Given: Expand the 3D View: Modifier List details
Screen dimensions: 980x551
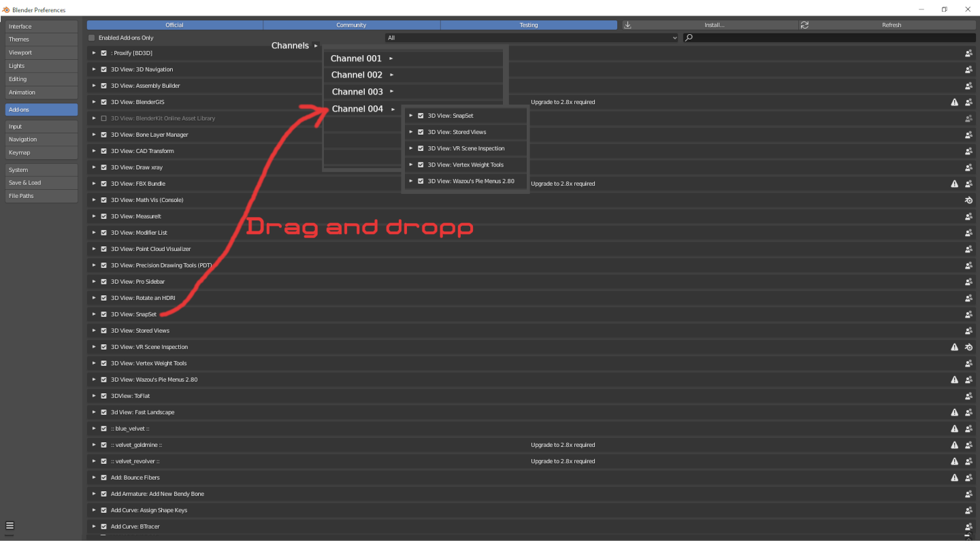Looking at the screenshot, I should tap(94, 233).
